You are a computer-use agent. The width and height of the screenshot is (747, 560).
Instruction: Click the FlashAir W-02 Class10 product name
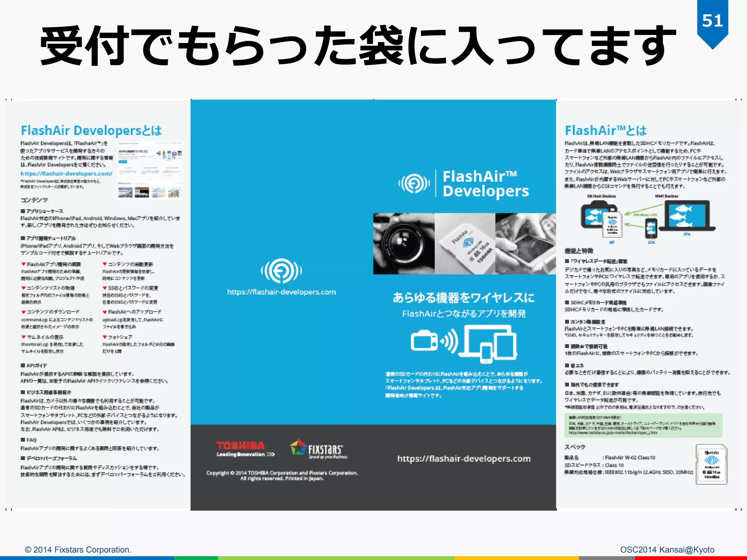630,458
